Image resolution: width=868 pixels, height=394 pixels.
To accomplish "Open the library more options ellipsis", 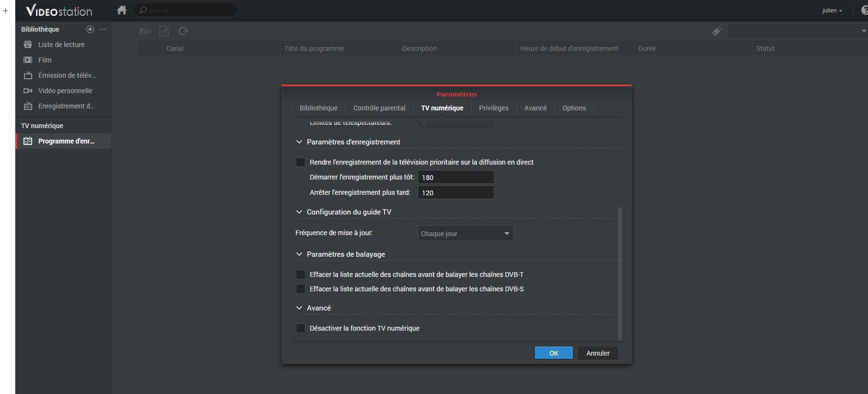I will (103, 29).
